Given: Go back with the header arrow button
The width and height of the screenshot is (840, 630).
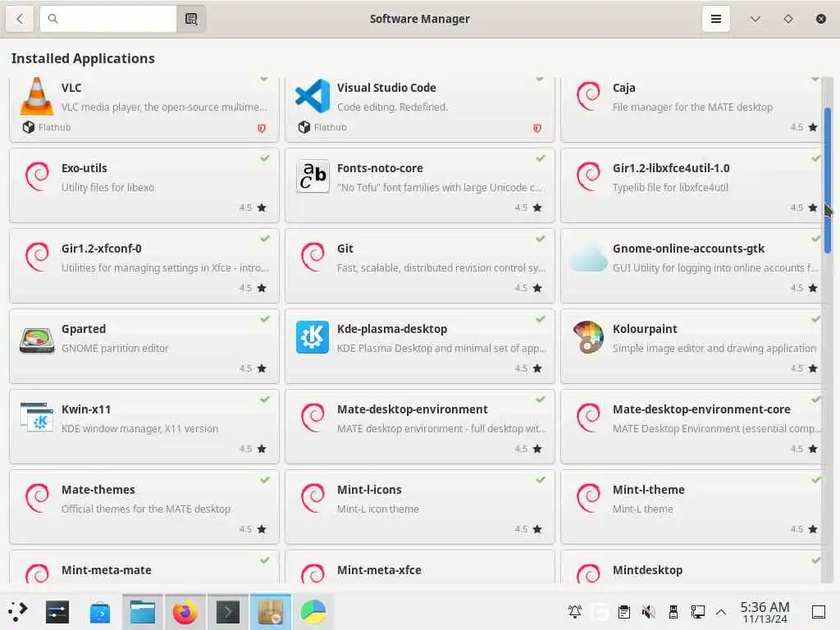Looking at the screenshot, I should click(20, 19).
